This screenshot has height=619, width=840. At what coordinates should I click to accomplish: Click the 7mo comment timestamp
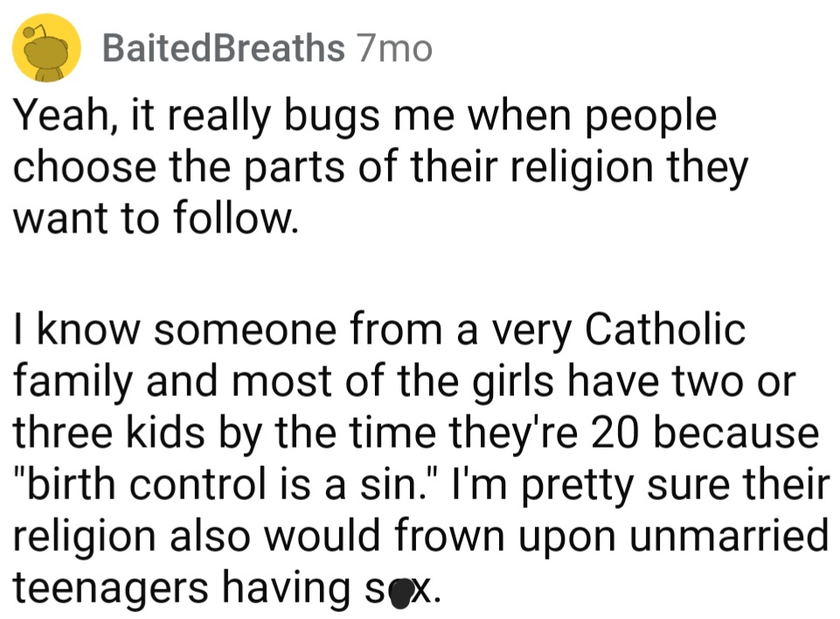(x=394, y=49)
